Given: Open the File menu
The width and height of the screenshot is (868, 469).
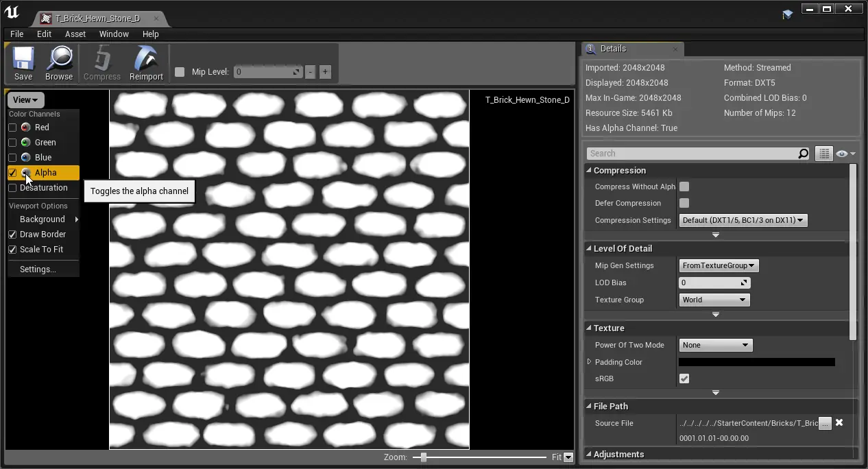Looking at the screenshot, I should pos(17,34).
